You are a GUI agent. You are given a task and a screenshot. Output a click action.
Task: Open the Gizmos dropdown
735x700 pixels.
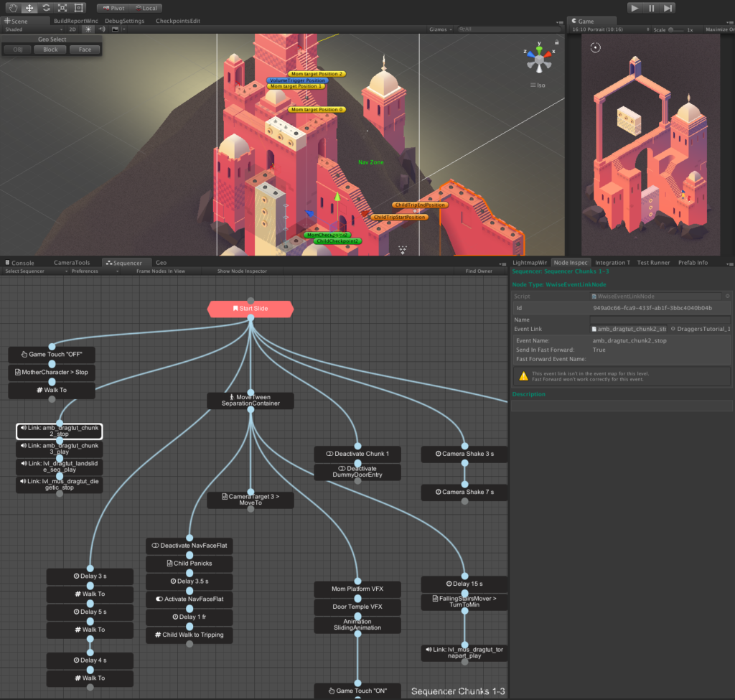[x=441, y=29]
